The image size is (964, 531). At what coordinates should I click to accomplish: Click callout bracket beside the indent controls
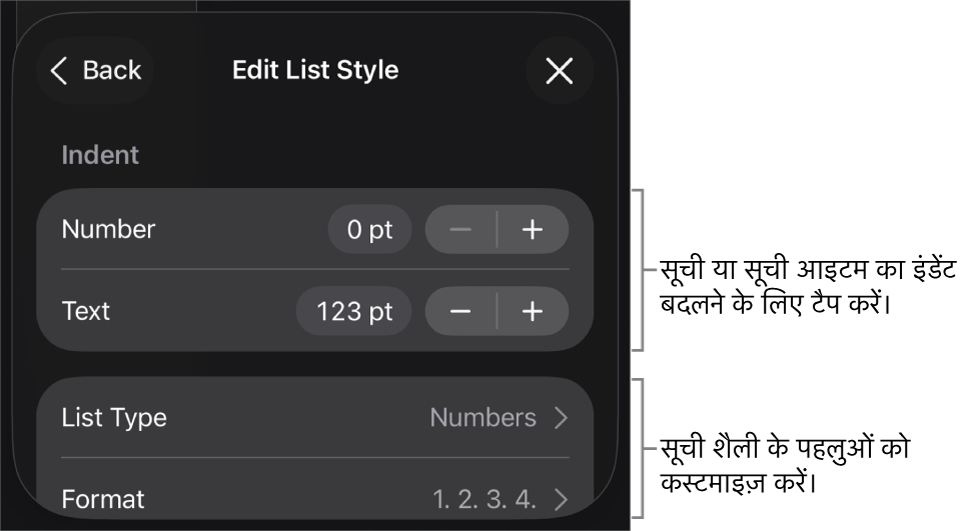click(x=642, y=269)
